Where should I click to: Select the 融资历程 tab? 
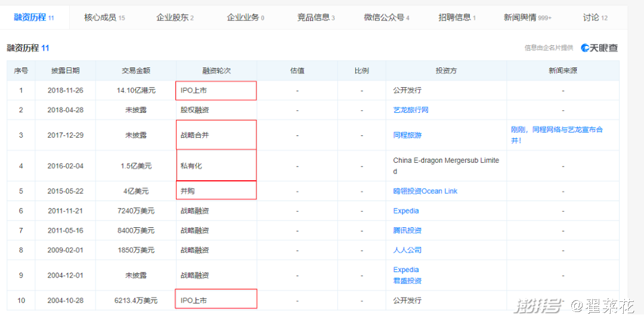(34, 17)
